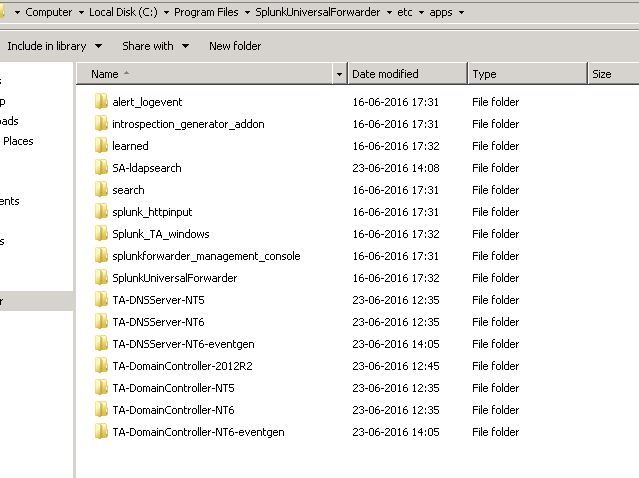The image size is (639, 478).
Task: Open the Include in library dropdown
Action: (x=54, y=46)
